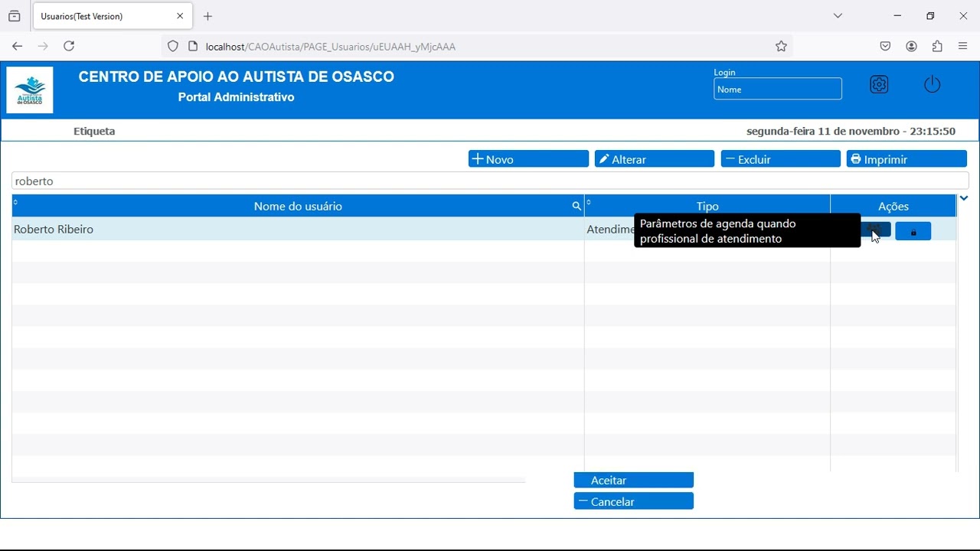Open the Firefox account icon
The width and height of the screenshot is (980, 551).
click(911, 47)
